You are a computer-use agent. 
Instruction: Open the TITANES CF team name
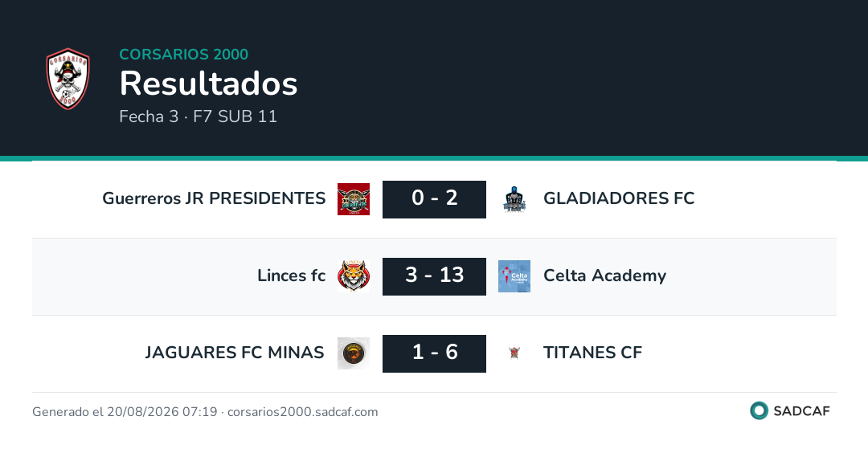tap(593, 353)
